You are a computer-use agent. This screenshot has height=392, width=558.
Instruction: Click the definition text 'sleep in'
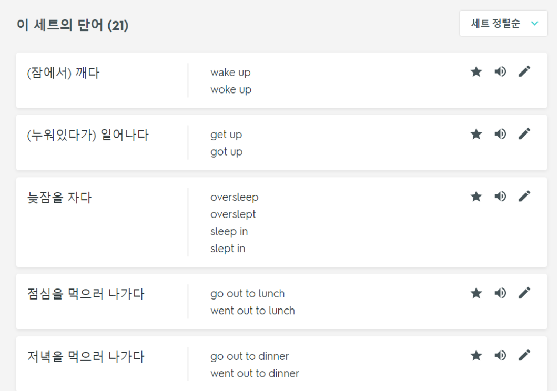[229, 232]
